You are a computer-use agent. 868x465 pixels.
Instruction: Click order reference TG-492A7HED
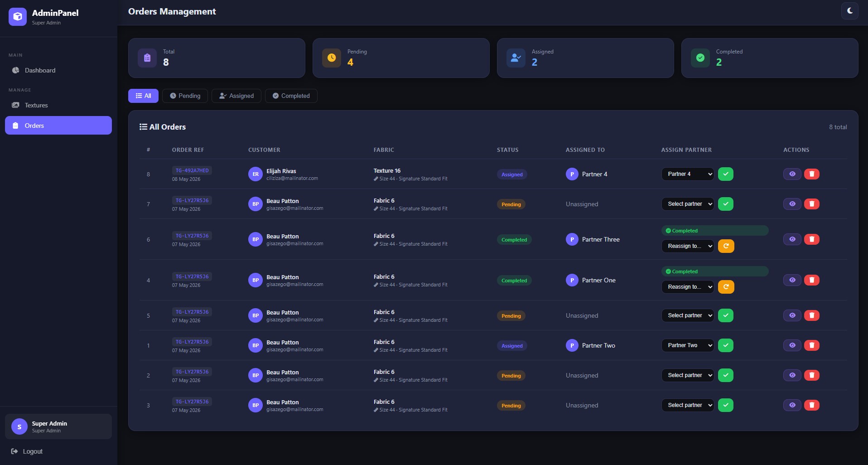pyautogui.click(x=192, y=170)
